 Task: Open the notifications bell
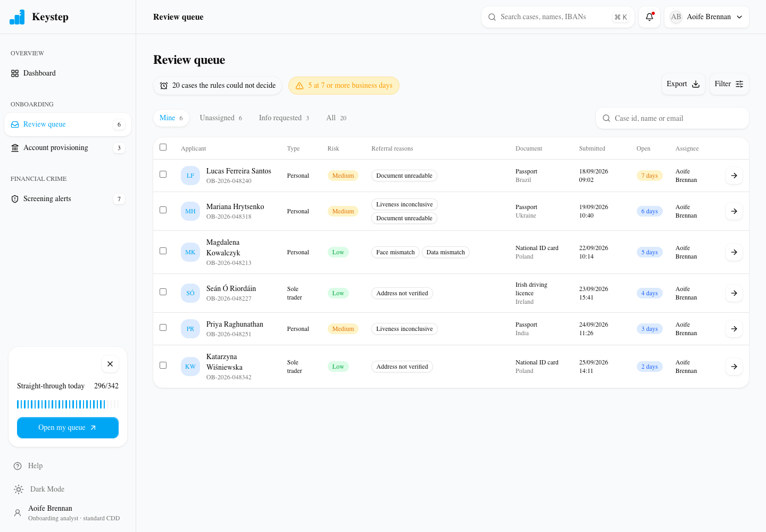coord(650,17)
